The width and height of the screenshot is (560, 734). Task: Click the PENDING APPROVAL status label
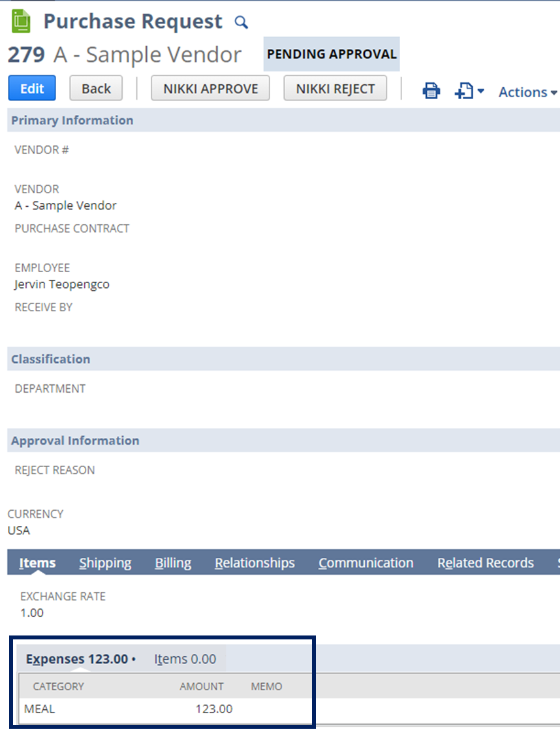coord(332,54)
